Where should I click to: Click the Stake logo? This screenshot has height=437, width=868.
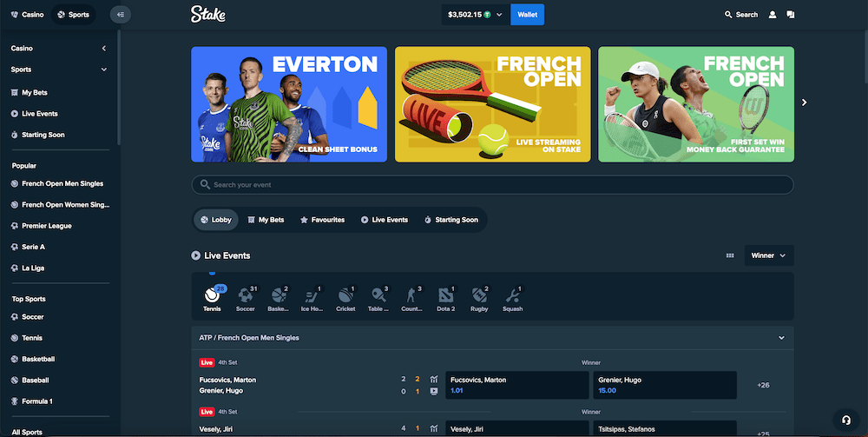(207, 15)
